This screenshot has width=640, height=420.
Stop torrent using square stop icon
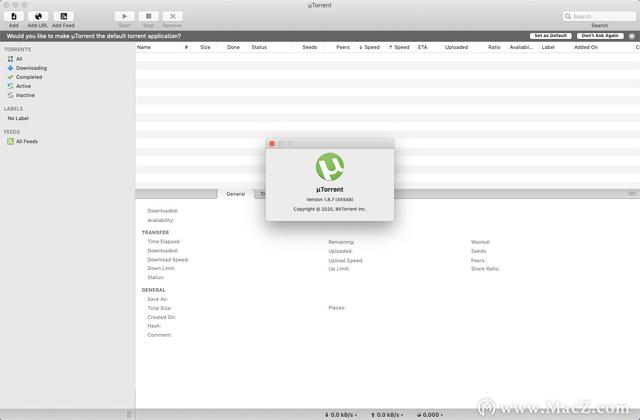pyautogui.click(x=149, y=16)
